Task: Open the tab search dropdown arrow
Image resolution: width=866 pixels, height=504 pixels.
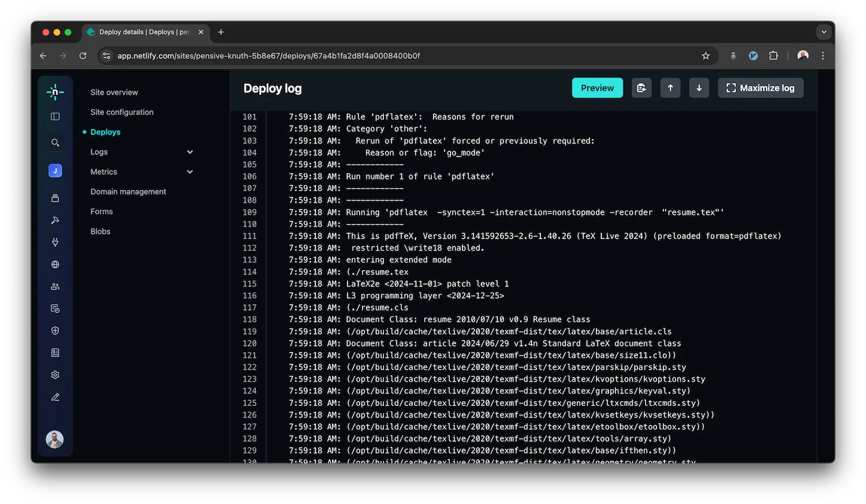Action: click(x=824, y=32)
